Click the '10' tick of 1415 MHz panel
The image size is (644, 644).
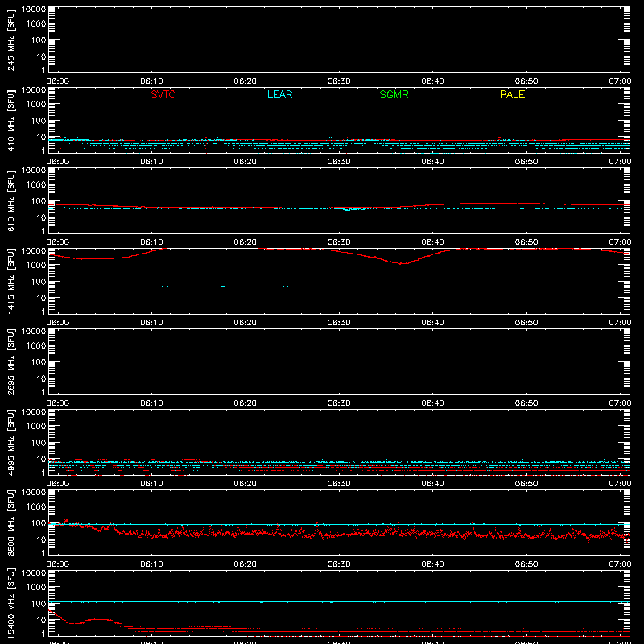point(42,298)
